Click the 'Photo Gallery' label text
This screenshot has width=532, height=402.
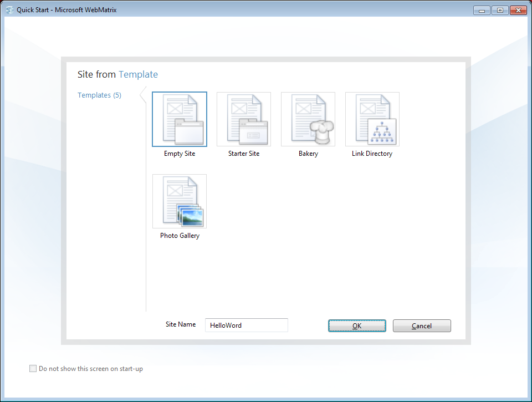point(180,236)
